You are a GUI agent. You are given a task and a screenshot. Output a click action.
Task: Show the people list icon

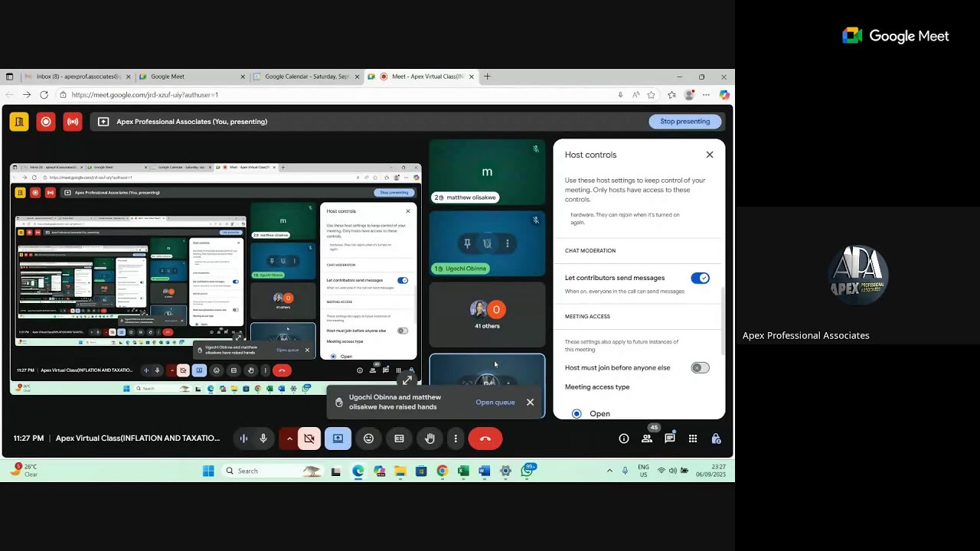point(647,439)
